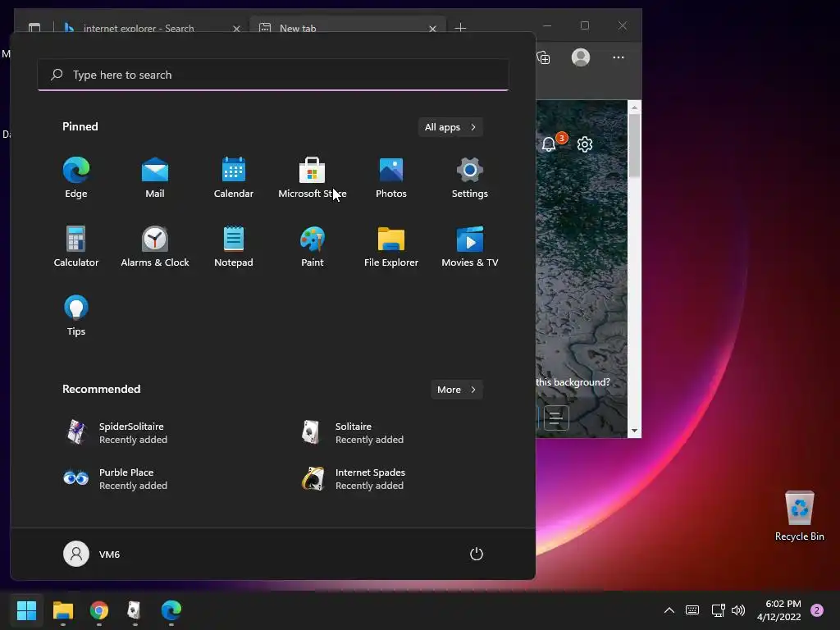Open Edge from pinned apps

[76, 178]
